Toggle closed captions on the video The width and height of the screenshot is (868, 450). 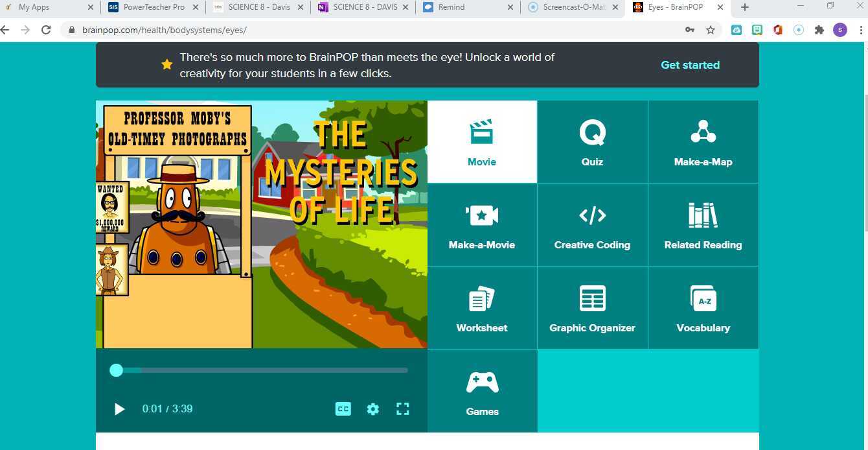point(343,409)
